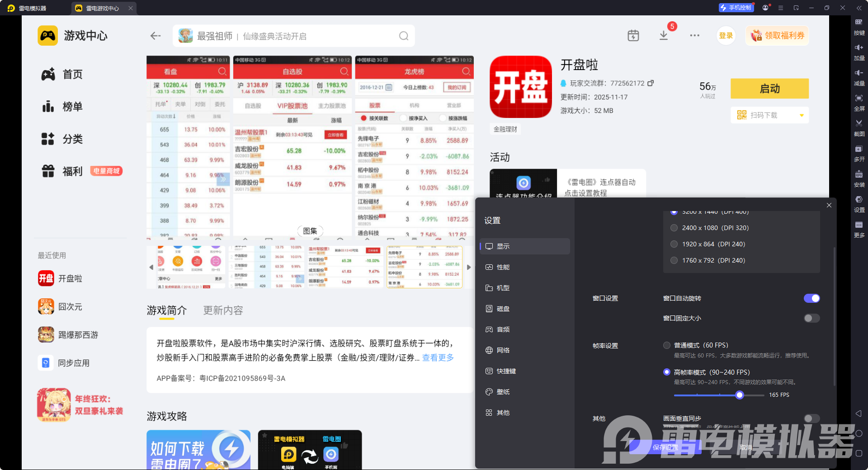Open the 磁盘 settings section
This screenshot has width=868, height=470.
click(x=525, y=309)
